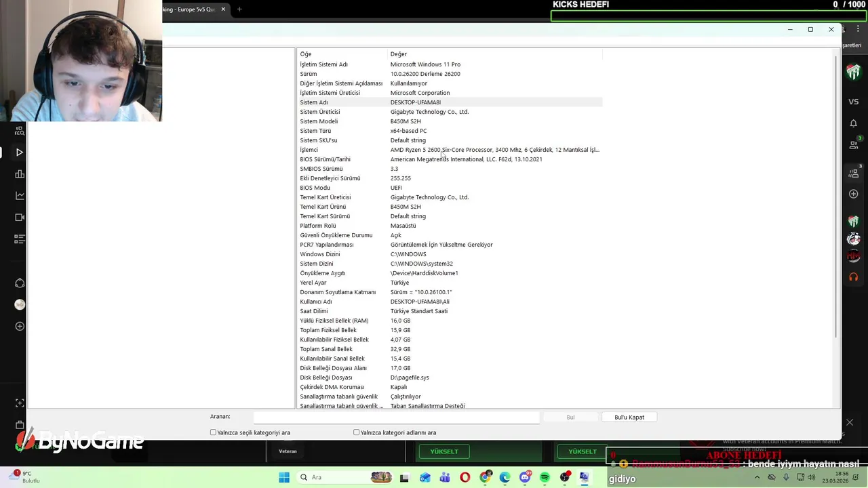868x488 pixels.
Task: Click the Windows taskbar search box 'Ara'
Action: (347, 477)
